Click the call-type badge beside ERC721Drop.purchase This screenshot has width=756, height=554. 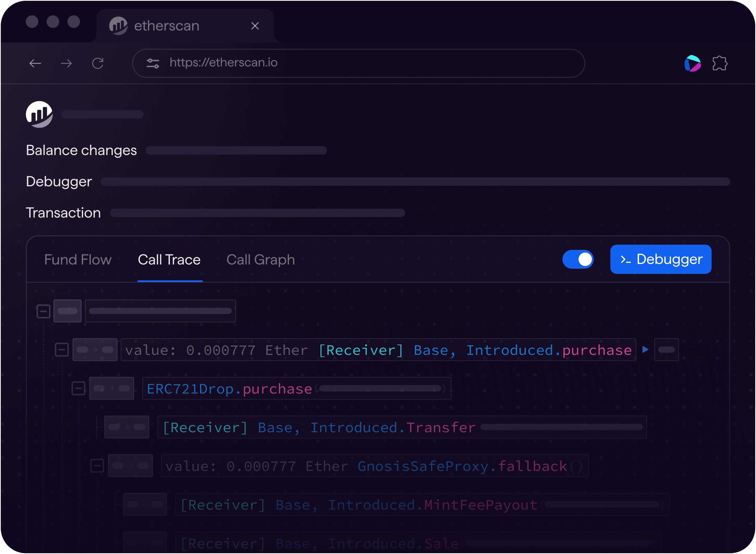click(112, 388)
